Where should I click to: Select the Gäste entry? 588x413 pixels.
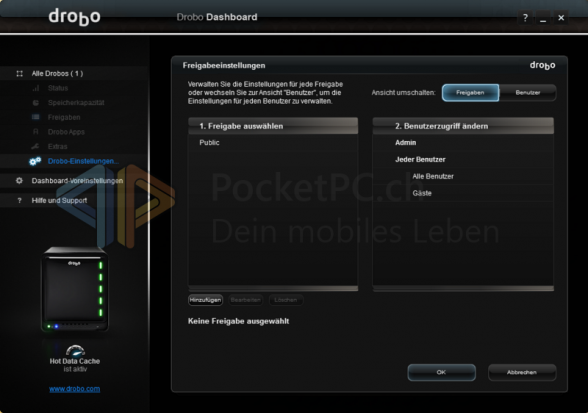point(422,193)
